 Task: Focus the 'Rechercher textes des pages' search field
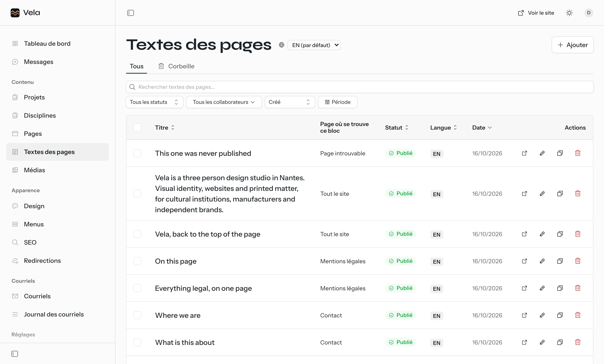pos(359,87)
